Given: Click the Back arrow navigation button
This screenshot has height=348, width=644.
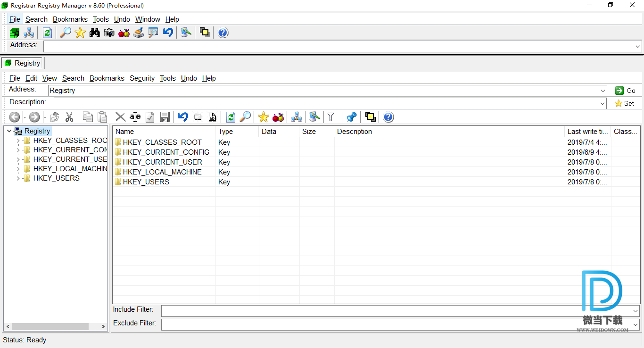Looking at the screenshot, I should click(15, 117).
